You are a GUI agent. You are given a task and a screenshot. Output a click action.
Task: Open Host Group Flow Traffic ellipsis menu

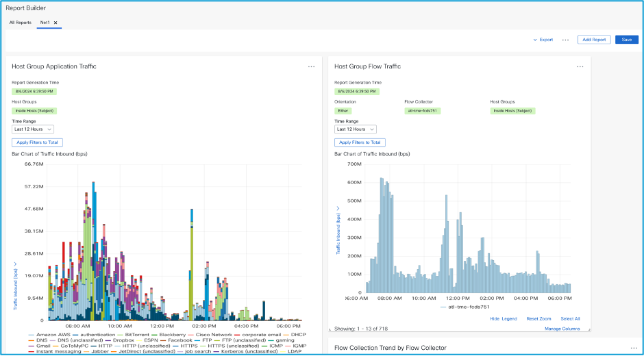point(580,66)
